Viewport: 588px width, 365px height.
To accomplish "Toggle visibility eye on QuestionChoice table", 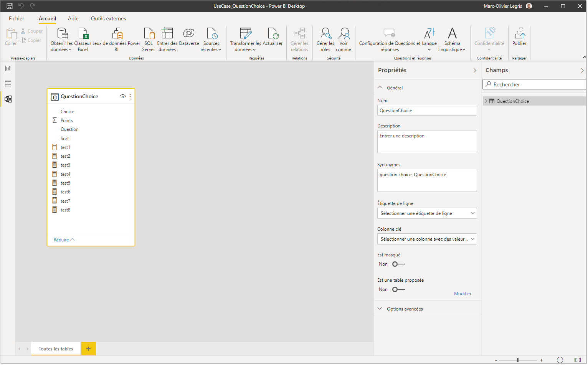I will click(123, 97).
